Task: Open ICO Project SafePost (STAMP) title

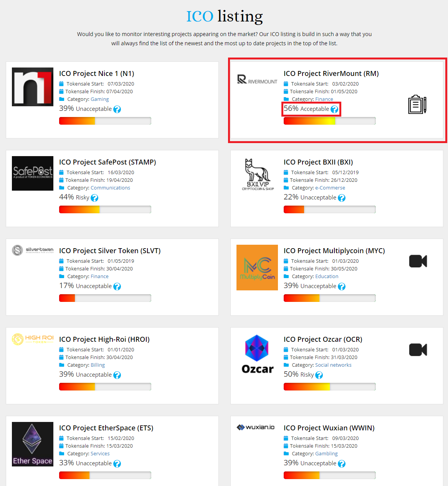Action: tap(107, 162)
